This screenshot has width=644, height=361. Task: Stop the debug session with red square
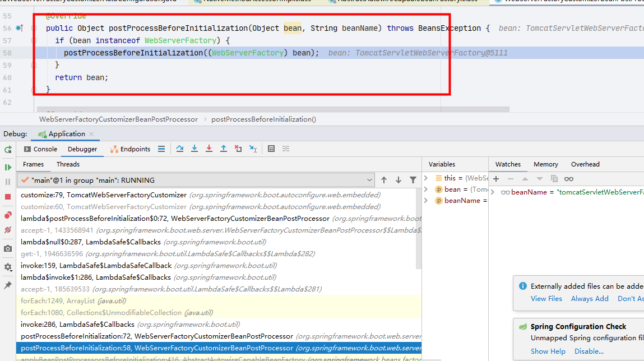pyautogui.click(x=8, y=197)
